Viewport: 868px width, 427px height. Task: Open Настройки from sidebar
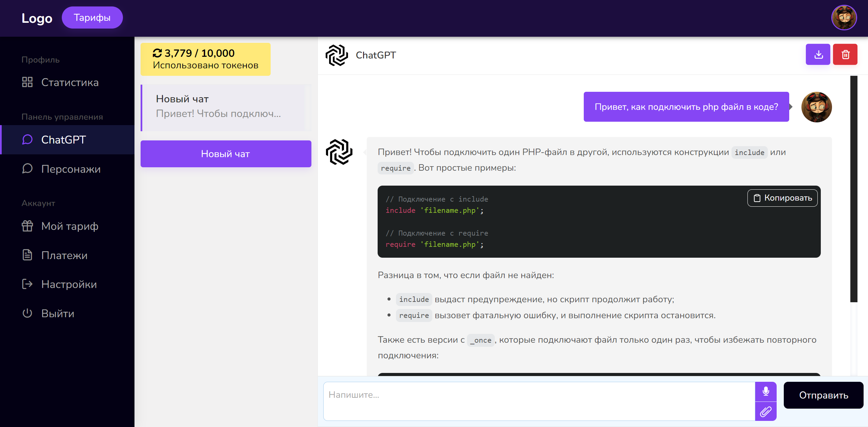[x=69, y=284]
